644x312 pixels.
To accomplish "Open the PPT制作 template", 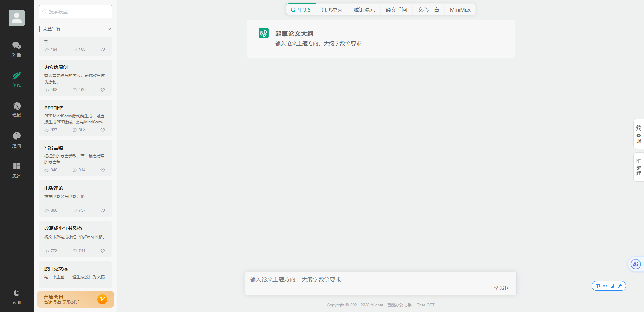I will (75, 118).
